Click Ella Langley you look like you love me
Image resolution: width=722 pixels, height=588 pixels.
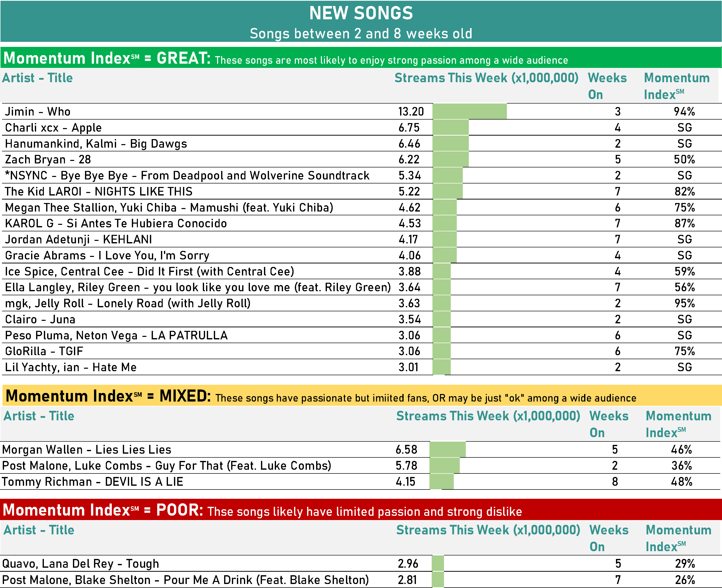(198, 287)
